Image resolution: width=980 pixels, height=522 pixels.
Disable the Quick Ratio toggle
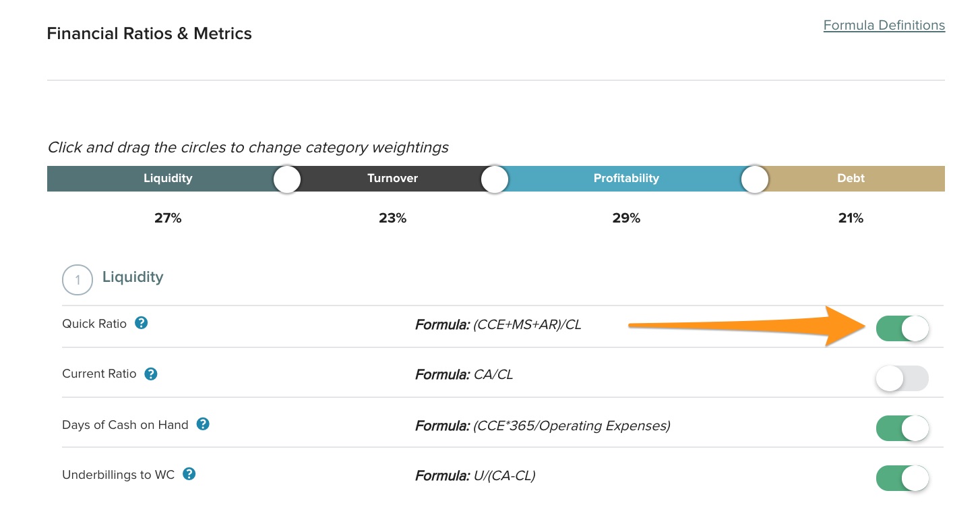(902, 329)
